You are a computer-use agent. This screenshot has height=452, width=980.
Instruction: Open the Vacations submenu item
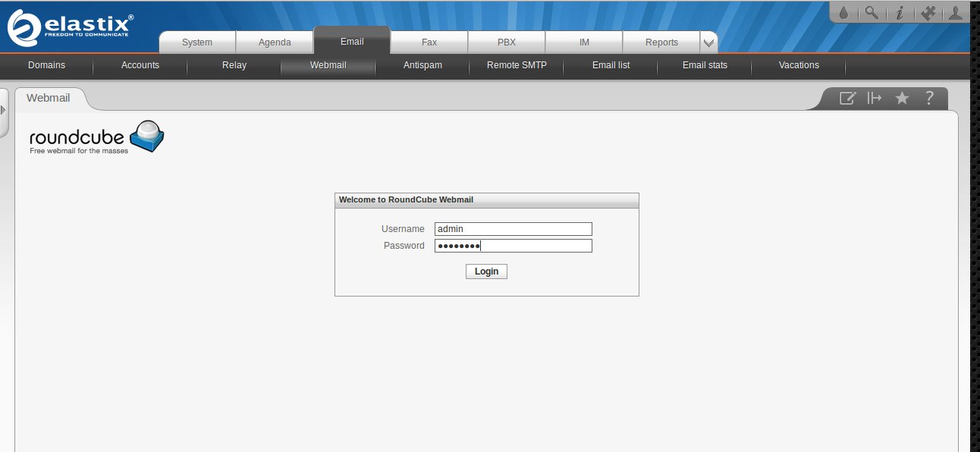[x=799, y=65]
